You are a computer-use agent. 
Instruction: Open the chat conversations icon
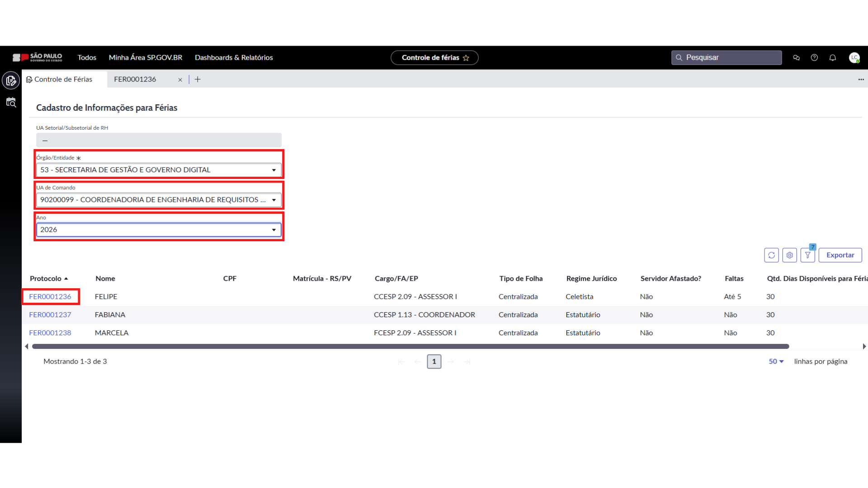pos(796,58)
